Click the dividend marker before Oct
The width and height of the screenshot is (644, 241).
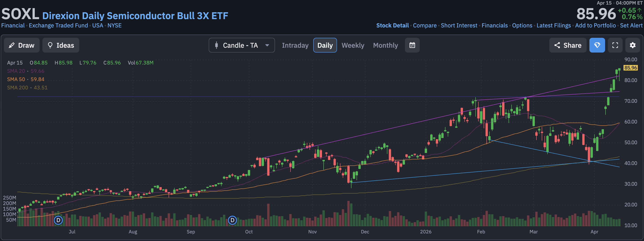232,220
